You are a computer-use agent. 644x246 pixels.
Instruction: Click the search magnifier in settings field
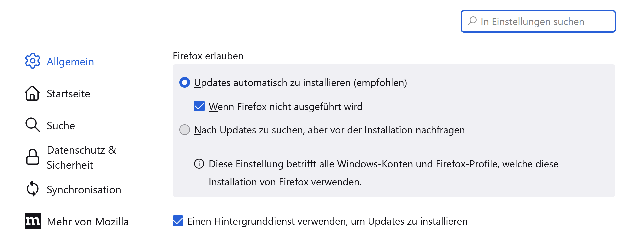tap(472, 21)
